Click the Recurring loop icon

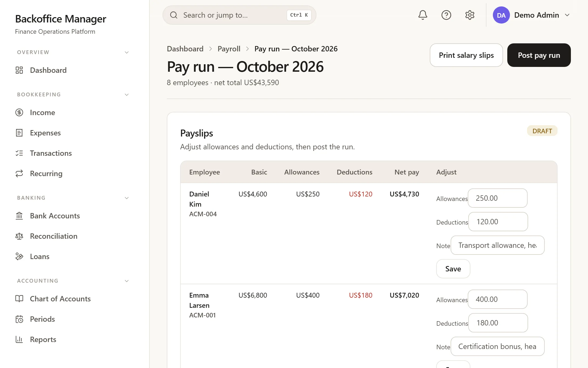[19, 173]
